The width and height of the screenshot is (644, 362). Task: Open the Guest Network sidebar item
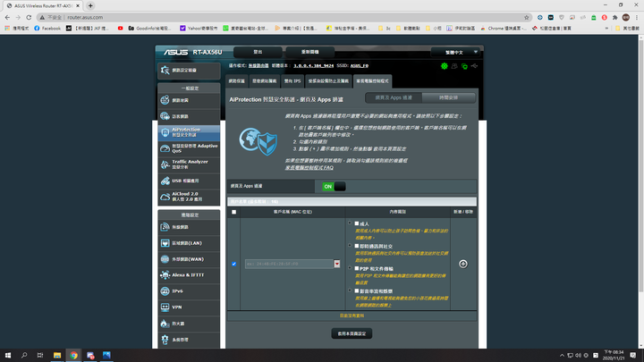(189, 116)
